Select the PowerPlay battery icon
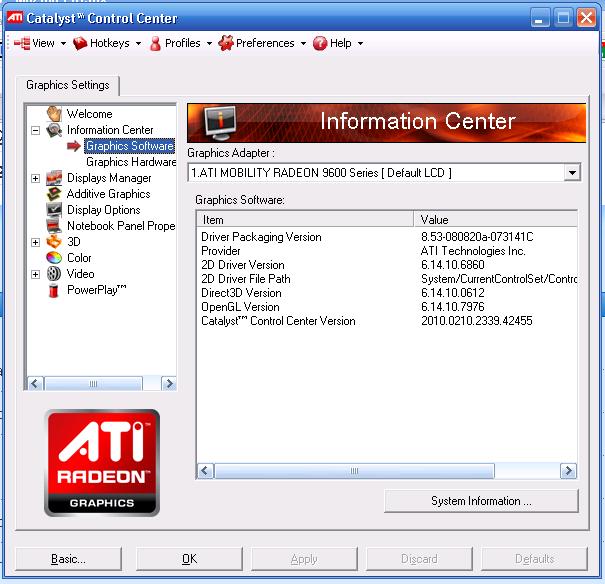Viewport: 605px width, 584px height. [x=54, y=290]
